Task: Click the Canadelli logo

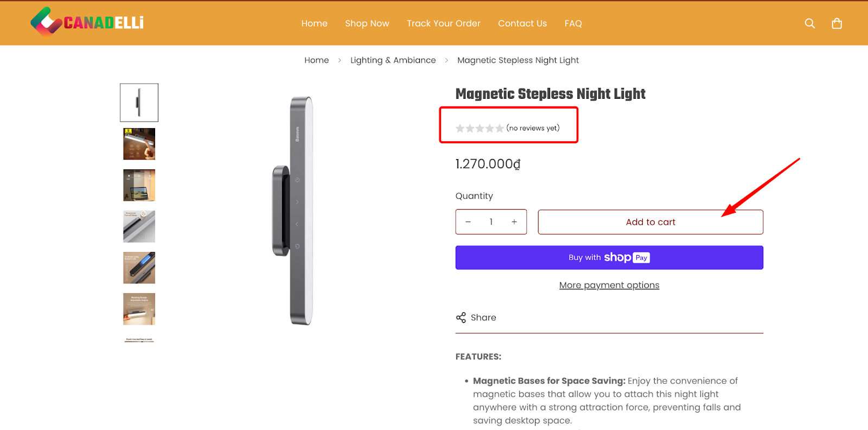Action: 87,22
